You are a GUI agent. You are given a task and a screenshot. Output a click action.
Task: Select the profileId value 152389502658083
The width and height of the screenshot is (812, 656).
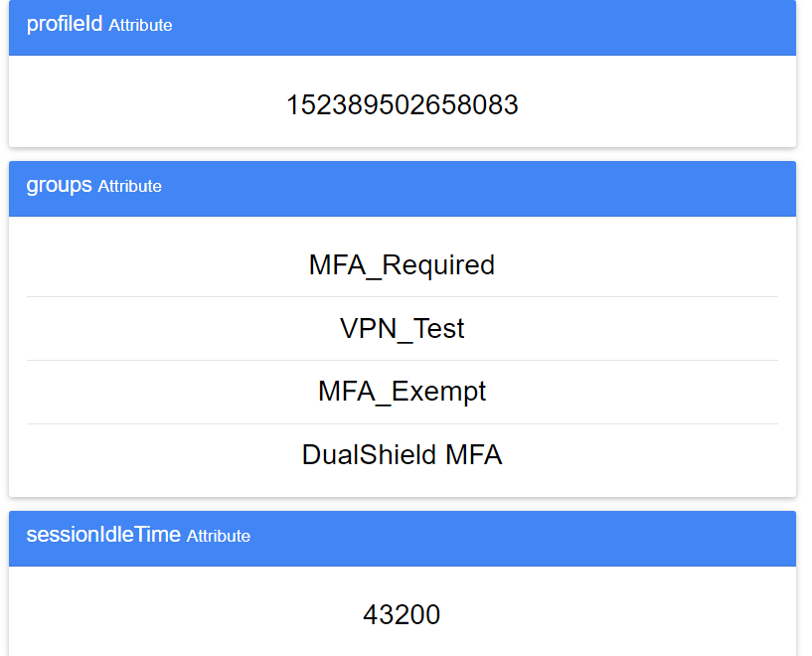click(402, 104)
